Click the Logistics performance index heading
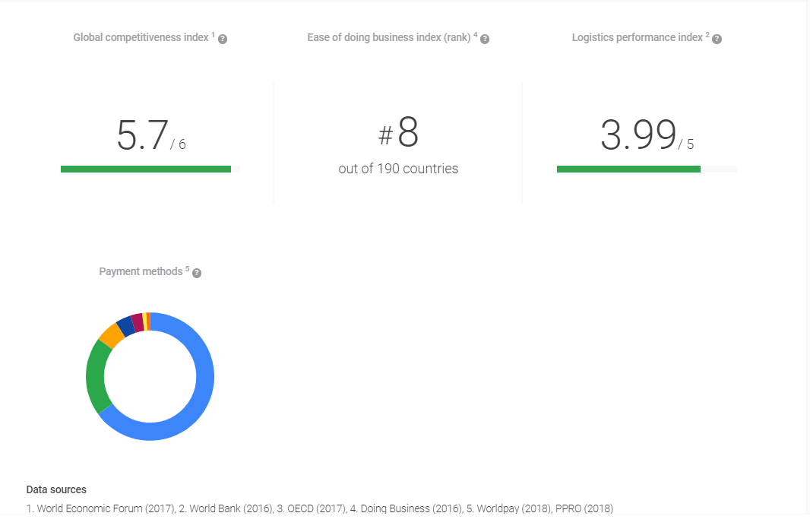The height and width of the screenshot is (532, 810). (x=637, y=37)
